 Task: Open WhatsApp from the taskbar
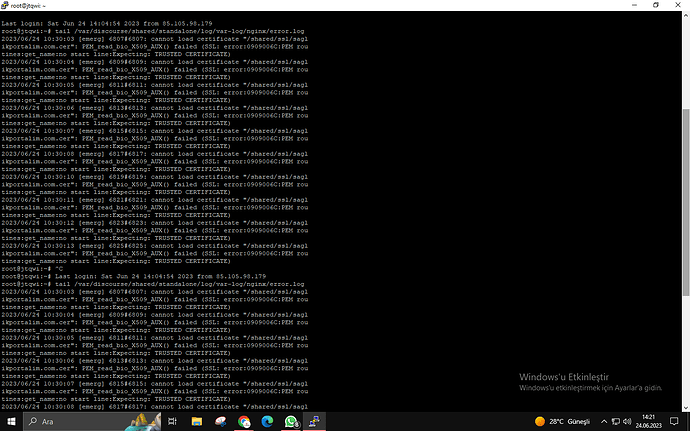[291, 421]
